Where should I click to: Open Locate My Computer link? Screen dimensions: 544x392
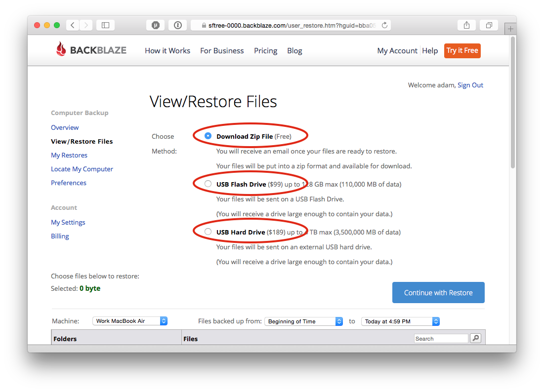click(x=82, y=169)
